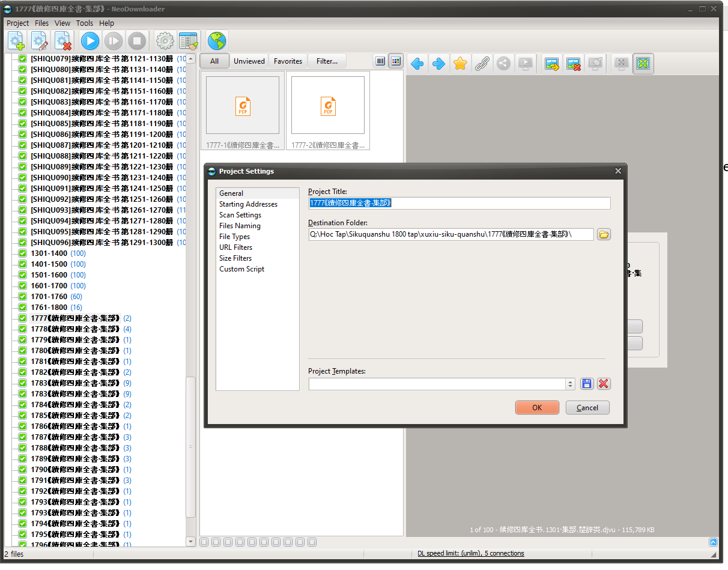Open the Tools menu

click(84, 23)
